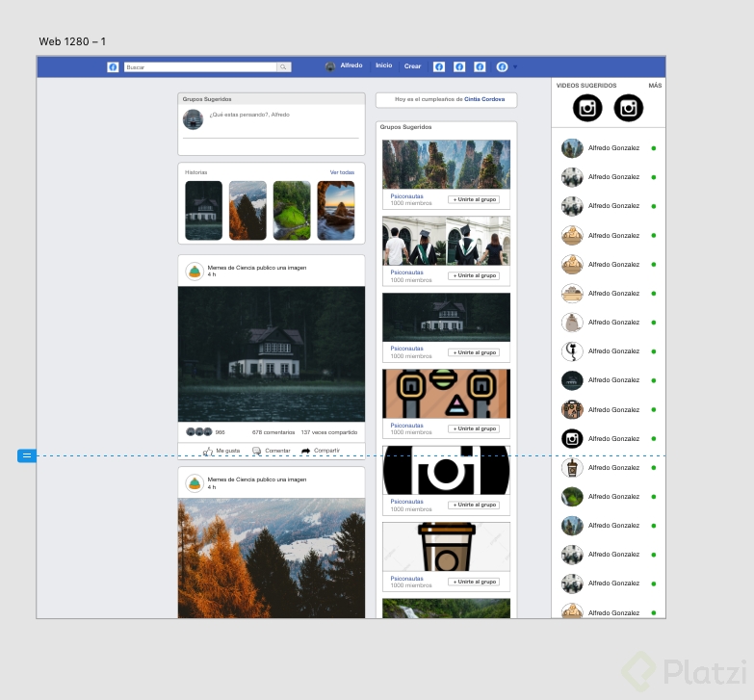Open the autumn forest post image

(x=272, y=558)
